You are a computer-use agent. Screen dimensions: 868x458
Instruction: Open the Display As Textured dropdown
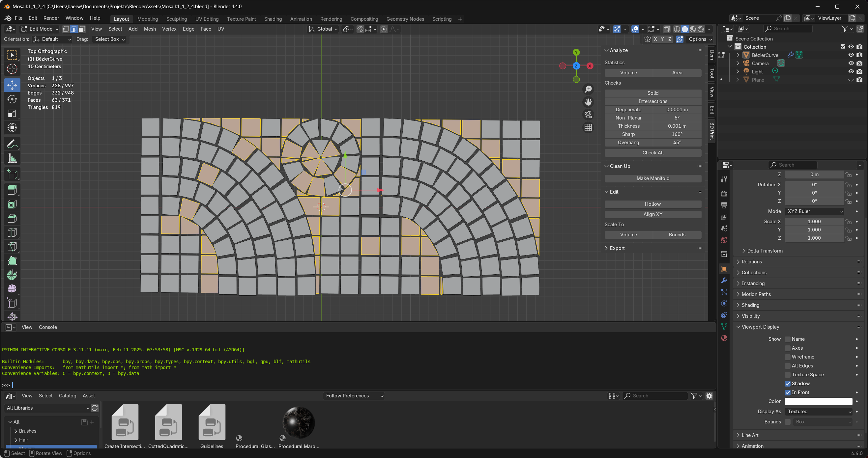[818, 412]
